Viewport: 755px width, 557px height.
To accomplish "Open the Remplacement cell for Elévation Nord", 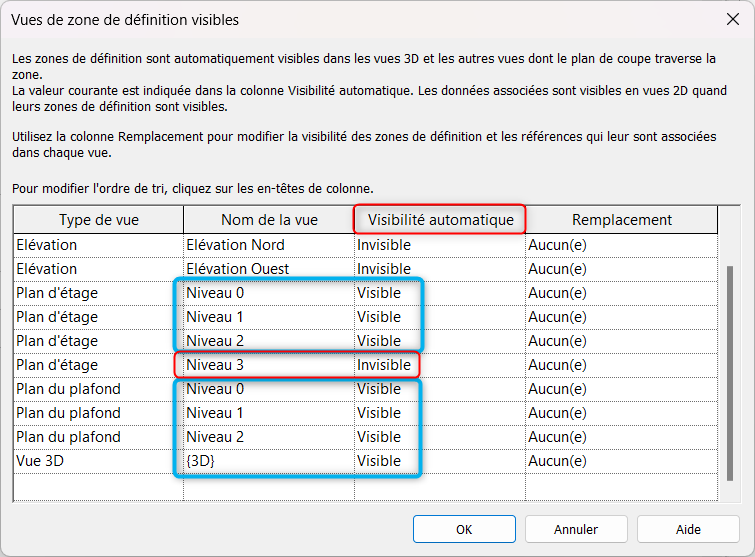I will pyautogui.click(x=621, y=245).
